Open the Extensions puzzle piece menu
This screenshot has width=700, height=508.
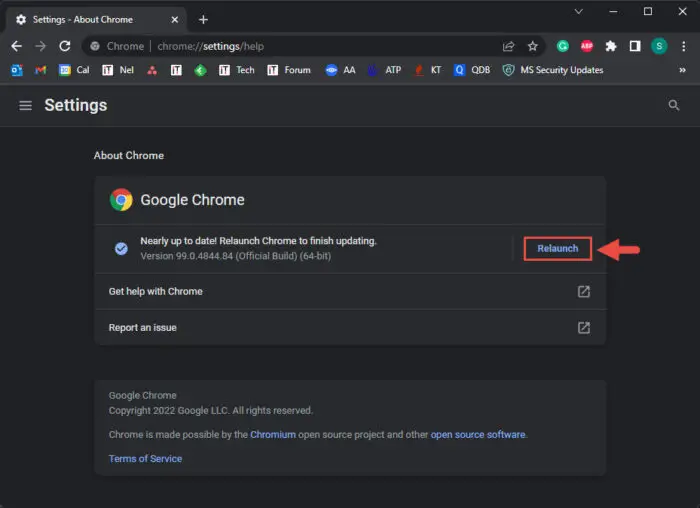[611, 46]
